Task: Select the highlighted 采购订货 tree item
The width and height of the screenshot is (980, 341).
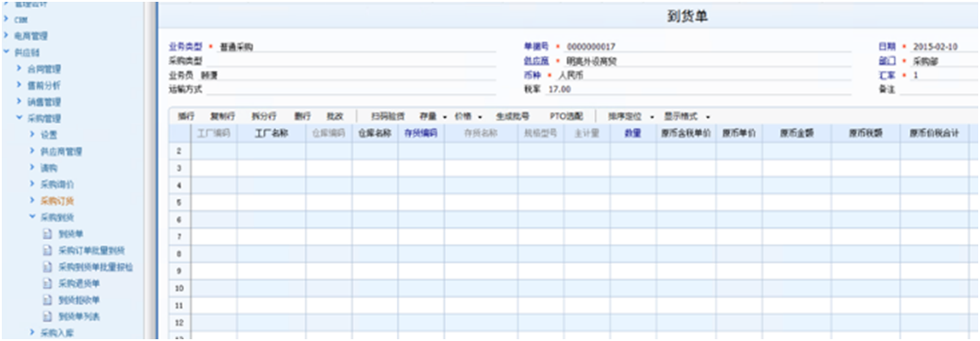Action: coord(57,201)
